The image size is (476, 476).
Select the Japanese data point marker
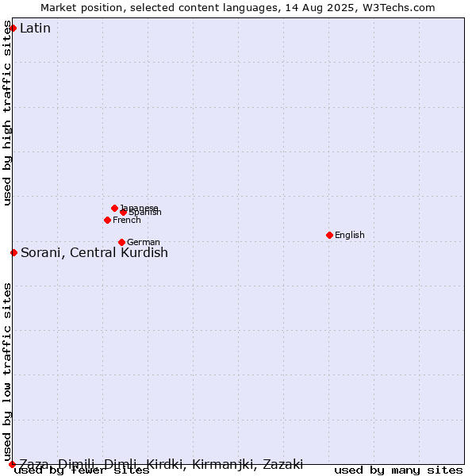[114, 208]
